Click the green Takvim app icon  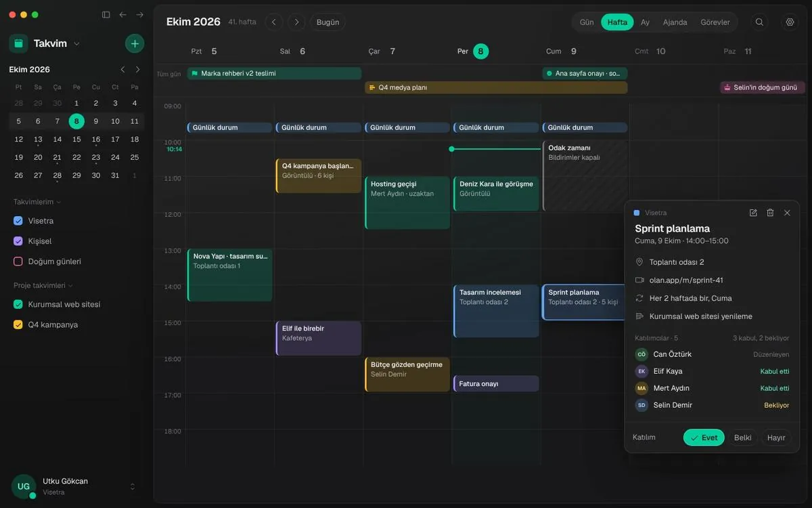coord(18,43)
